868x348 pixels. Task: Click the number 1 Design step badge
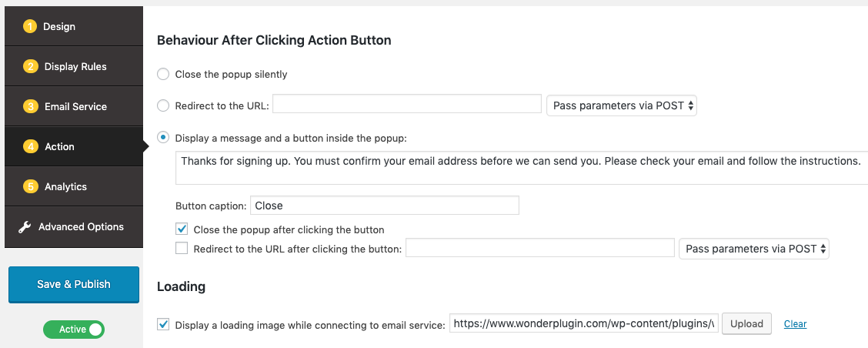[x=30, y=27]
